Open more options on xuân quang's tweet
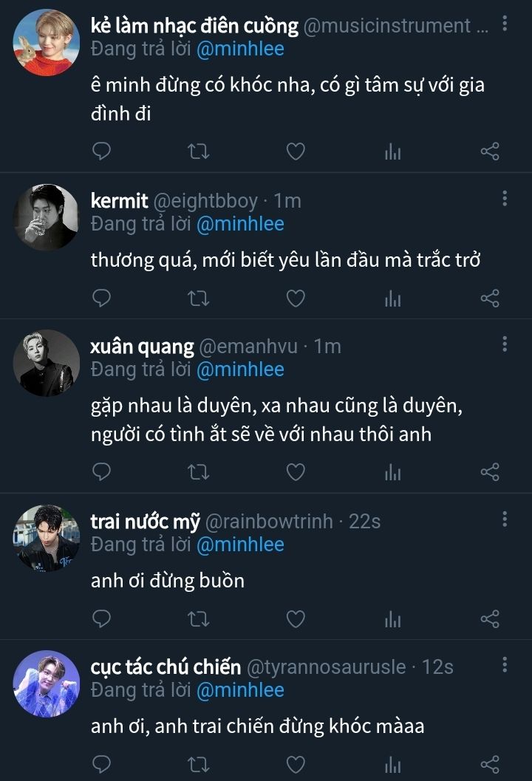 [505, 344]
